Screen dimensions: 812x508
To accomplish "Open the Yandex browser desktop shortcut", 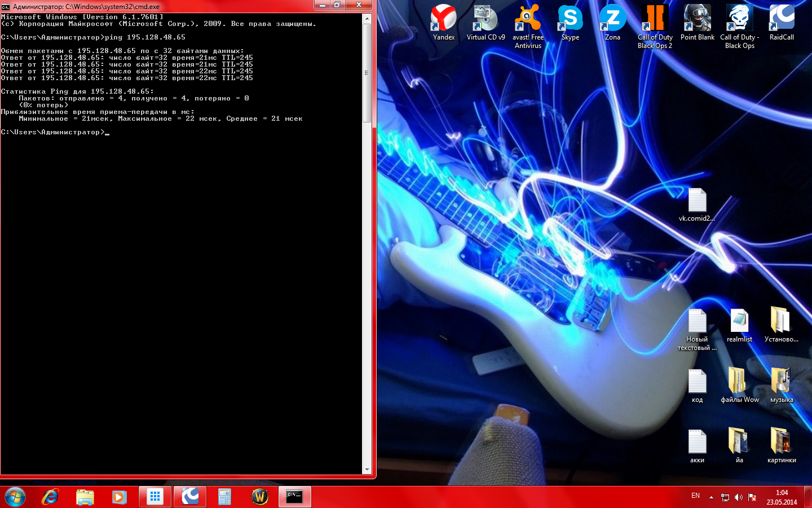I will [x=444, y=23].
